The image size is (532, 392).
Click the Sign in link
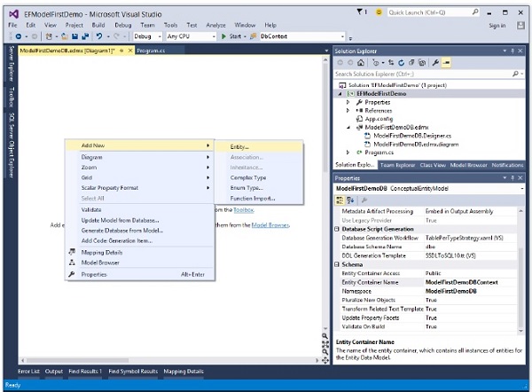pos(497,25)
